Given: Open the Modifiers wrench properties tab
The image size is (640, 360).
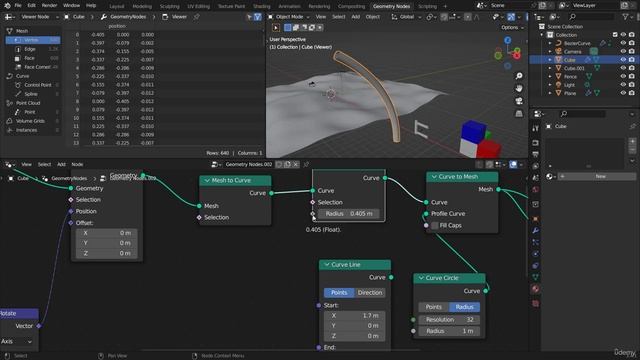Looking at the screenshot, I should 536,231.
